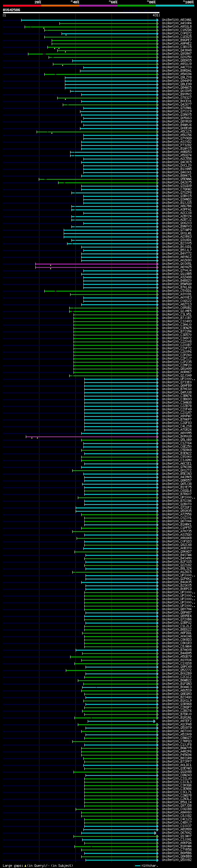Open hit UniRef100_C5YDD1
Screen dimensions: 197x868
177,291
